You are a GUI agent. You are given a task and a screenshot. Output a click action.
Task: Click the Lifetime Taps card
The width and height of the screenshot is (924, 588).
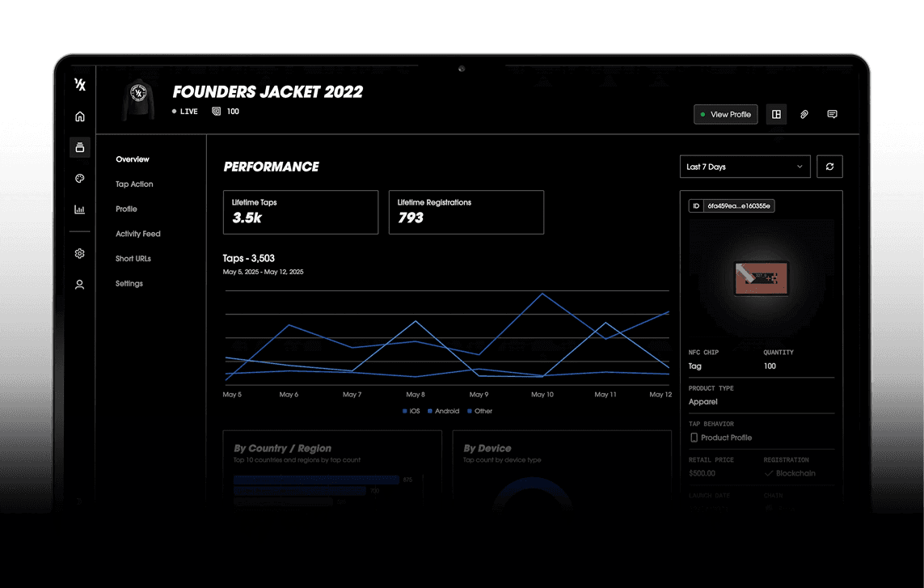301,213
